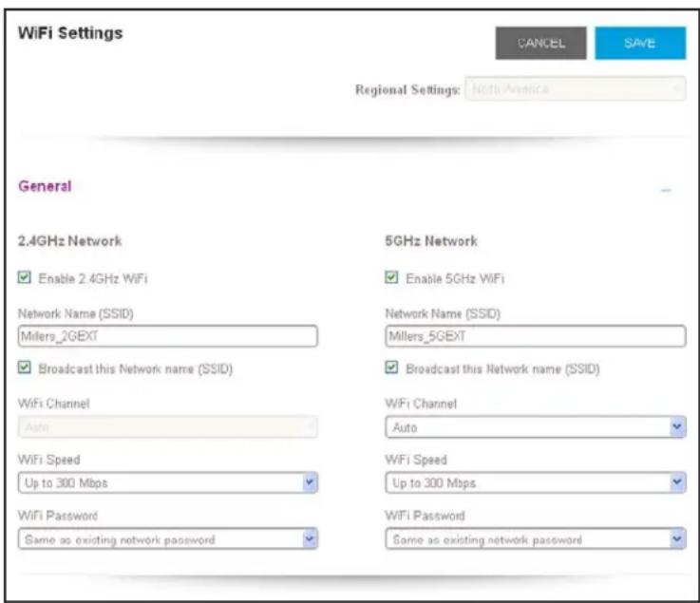Open the 2.4GHz WiFi Password dropdown
700x603 pixels.
tap(168, 539)
